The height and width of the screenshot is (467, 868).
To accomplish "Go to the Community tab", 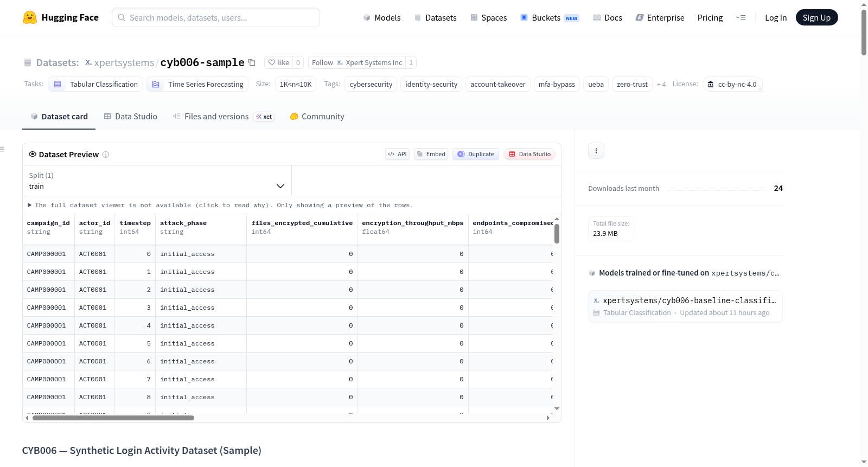I will (317, 117).
